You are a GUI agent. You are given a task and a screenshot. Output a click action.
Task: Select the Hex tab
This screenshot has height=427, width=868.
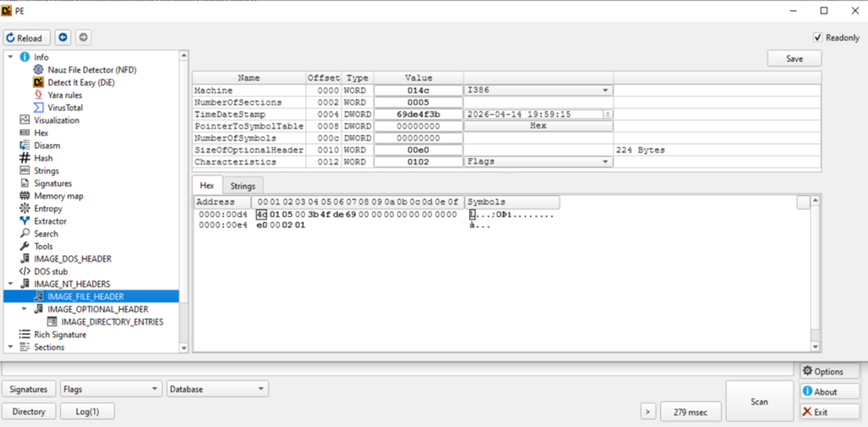[207, 186]
